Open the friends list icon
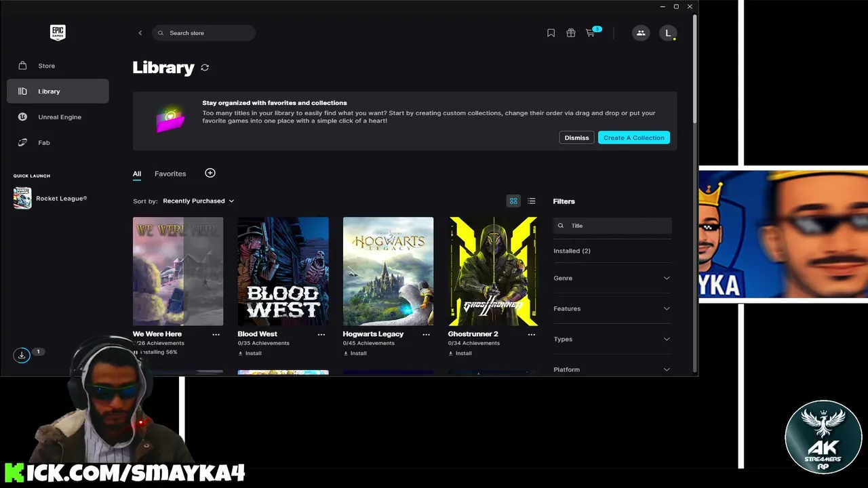The image size is (868, 488). pyautogui.click(x=641, y=33)
